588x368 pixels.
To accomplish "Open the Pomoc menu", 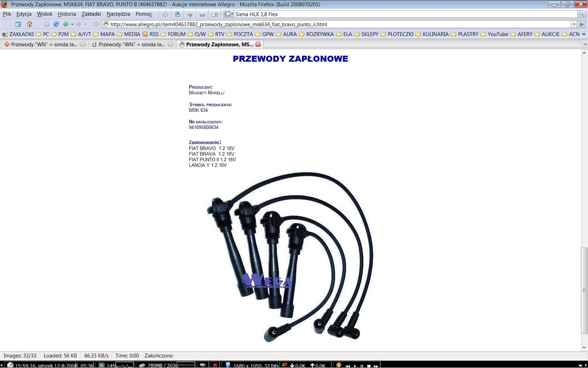I will (144, 14).
